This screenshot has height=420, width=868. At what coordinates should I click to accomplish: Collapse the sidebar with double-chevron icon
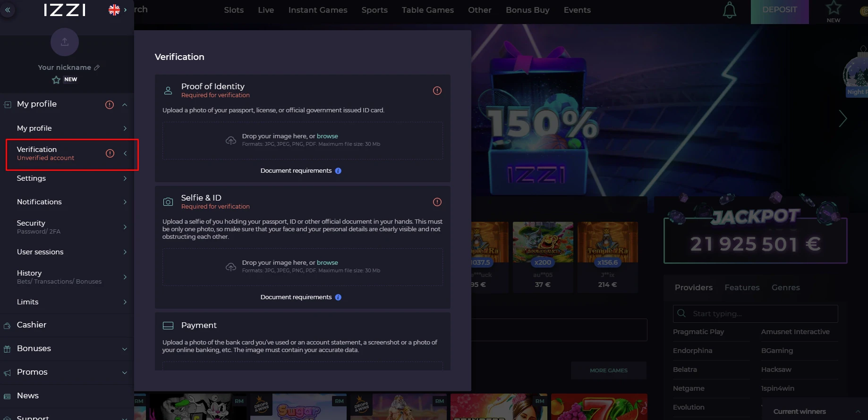coord(8,9)
